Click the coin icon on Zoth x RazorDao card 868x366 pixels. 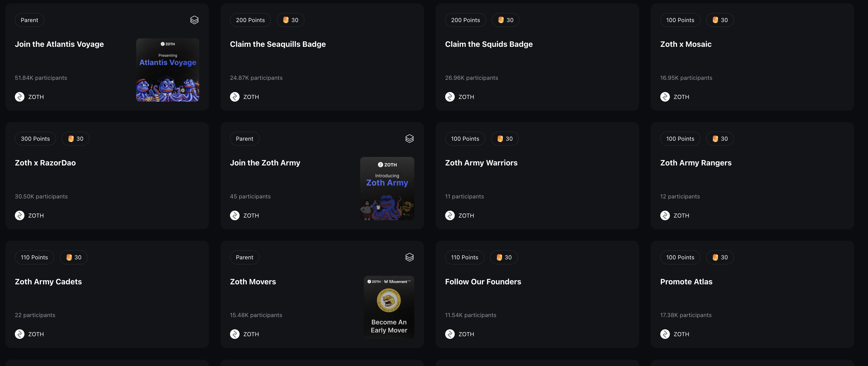(71, 139)
